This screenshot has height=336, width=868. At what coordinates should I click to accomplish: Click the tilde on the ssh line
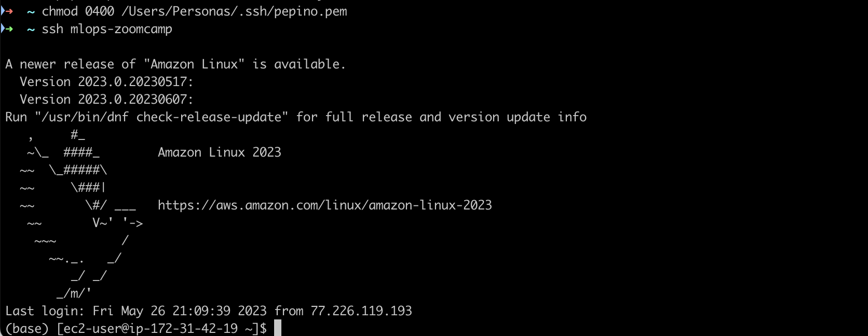click(31, 29)
